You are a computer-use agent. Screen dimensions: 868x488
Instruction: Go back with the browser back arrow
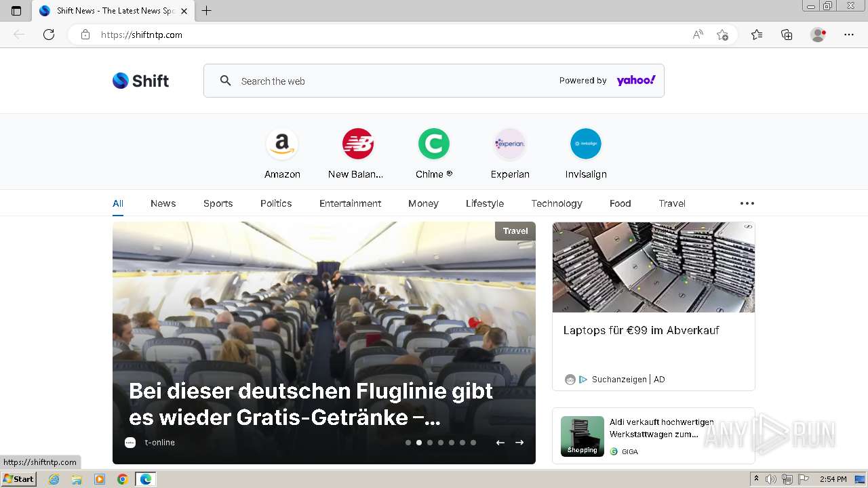pyautogui.click(x=19, y=35)
